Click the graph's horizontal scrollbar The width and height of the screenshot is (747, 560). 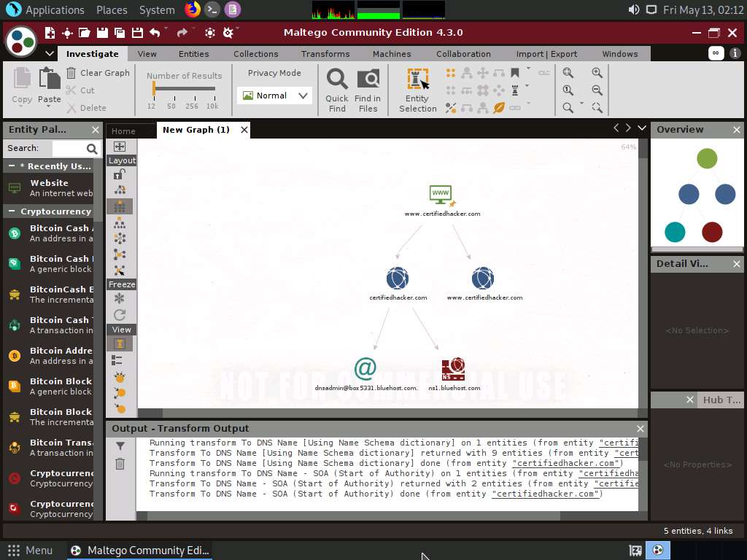387,413
